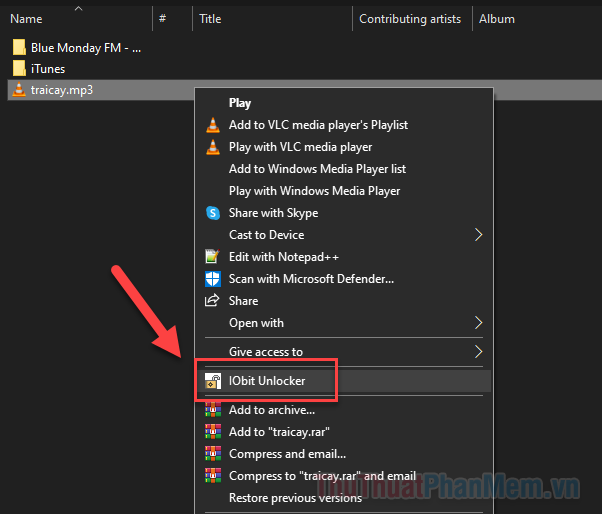Click WinRAR icon beside Compress to traicay.rar and email
This screenshot has height=514, width=602.
coord(213,476)
